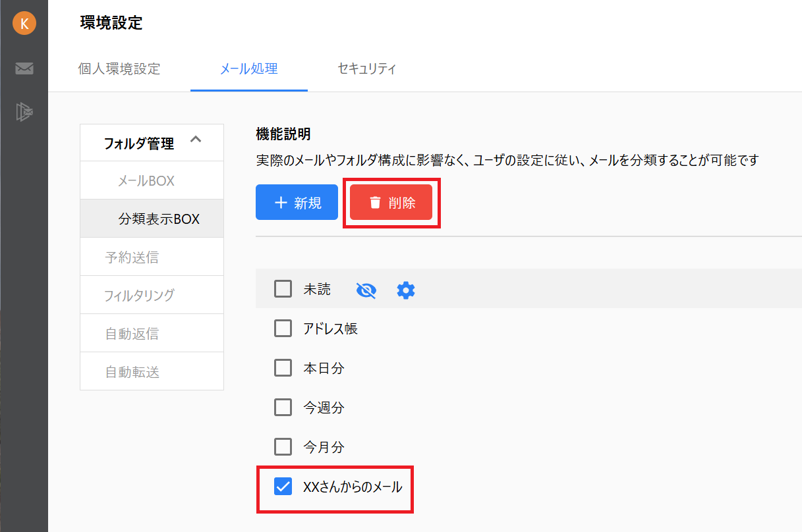The width and height of the screenshot is (802, 532).
Task: Collapse the フォルダ管理 section chevron
Action: [195, 140]
